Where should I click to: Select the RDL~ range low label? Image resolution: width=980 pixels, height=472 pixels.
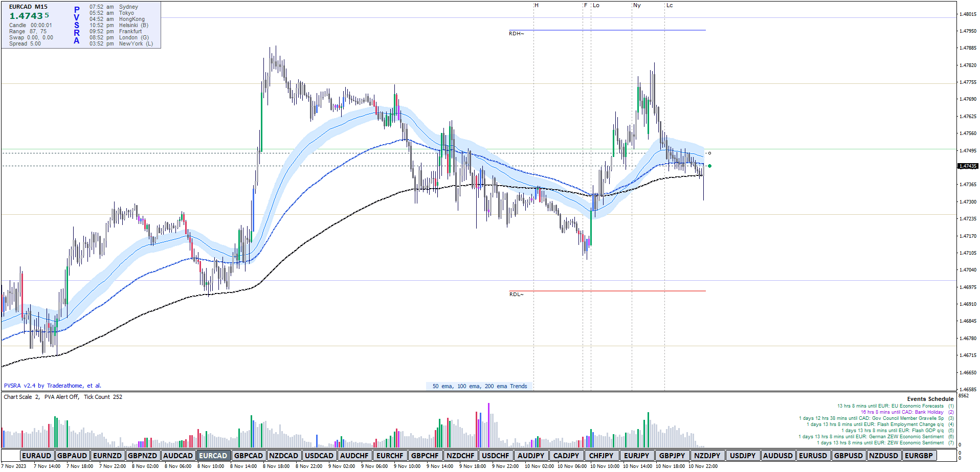[516, 295]
